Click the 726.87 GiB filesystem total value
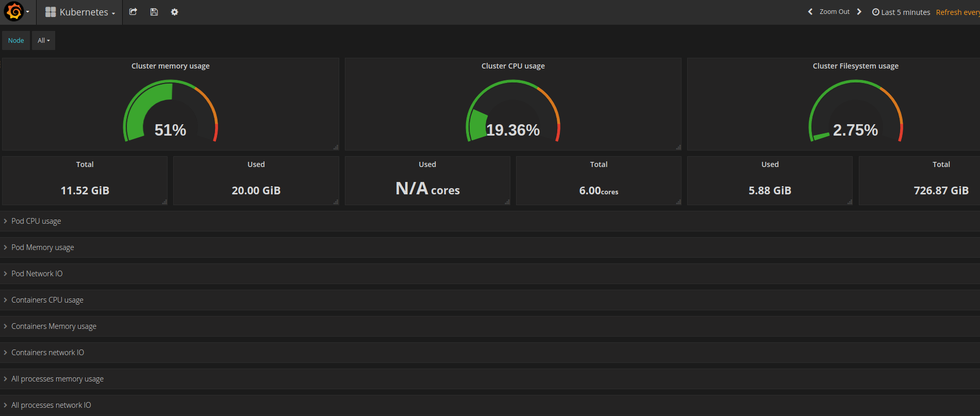The width and height of the screenshot is (980, 416). tap(941, 191)
